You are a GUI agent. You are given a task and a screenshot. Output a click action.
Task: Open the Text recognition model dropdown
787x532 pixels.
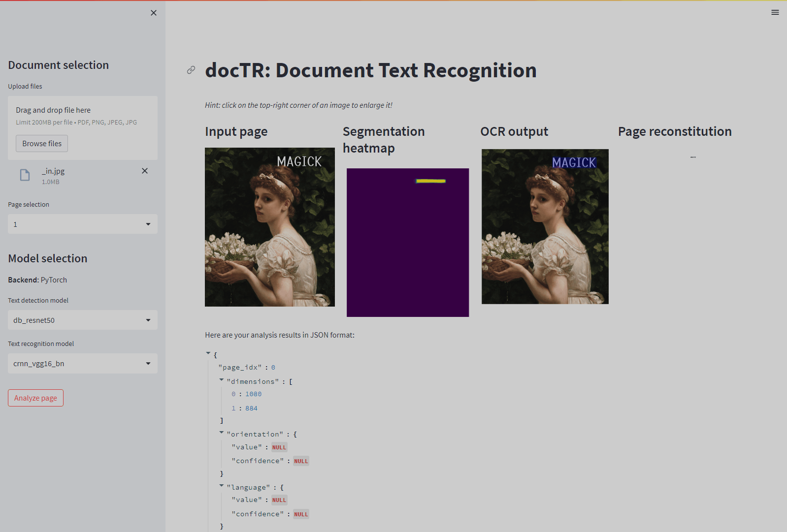[83, 363]
